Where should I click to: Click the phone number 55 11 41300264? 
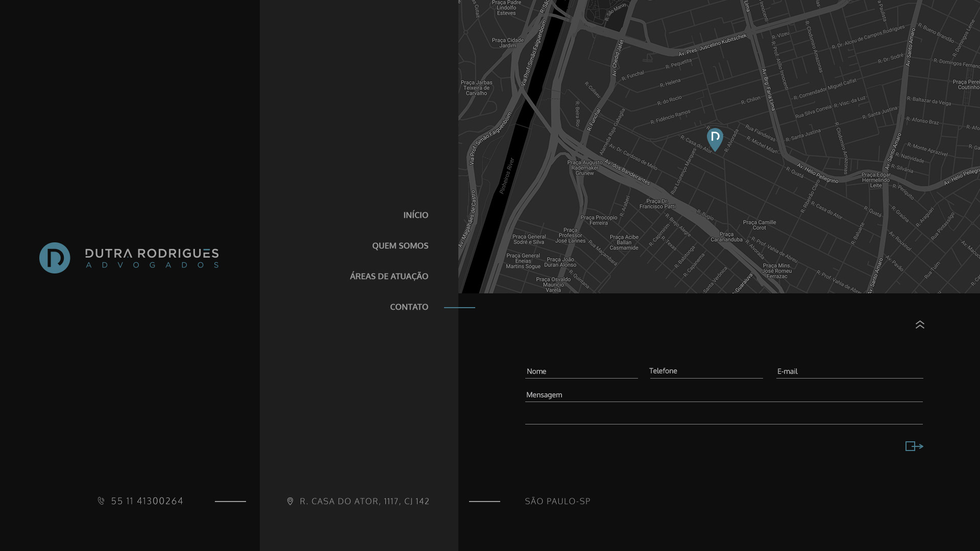(147, 501)
